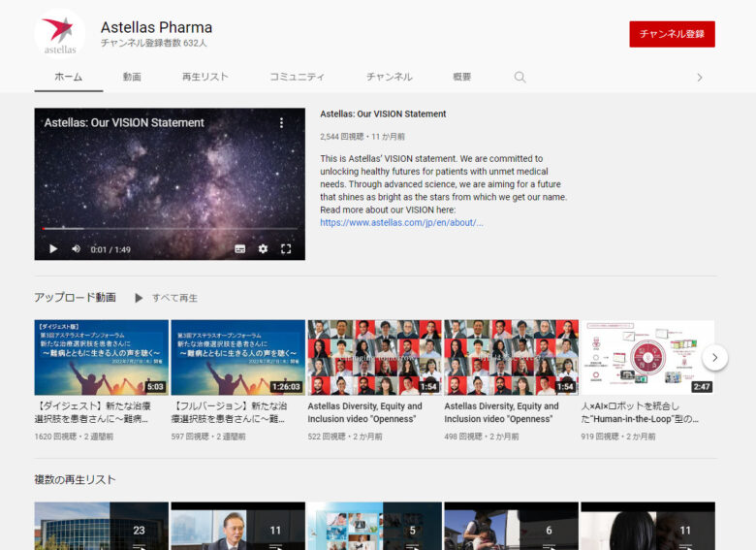Switch to the ホーム tab

tap(69, 77)
